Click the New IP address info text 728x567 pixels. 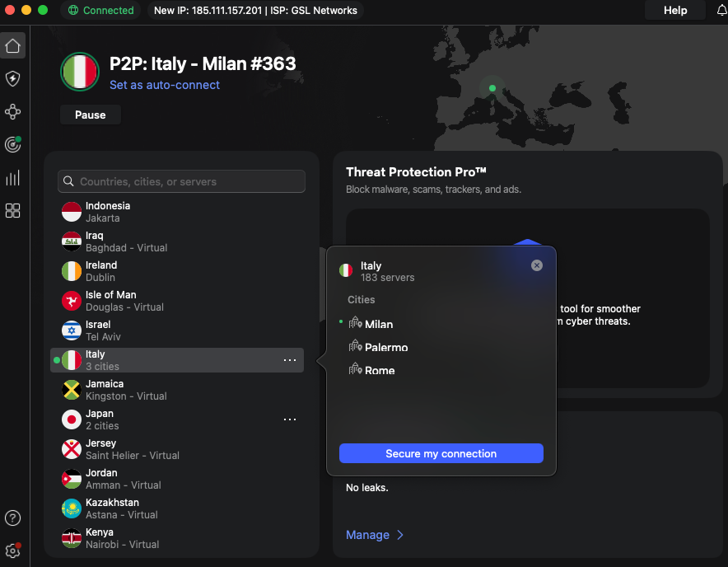(x=255, y=10)
